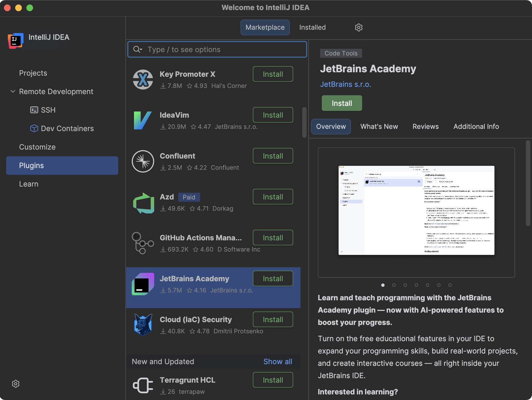
Task: Click the Code Tools category tag
Action: (341, 53)
